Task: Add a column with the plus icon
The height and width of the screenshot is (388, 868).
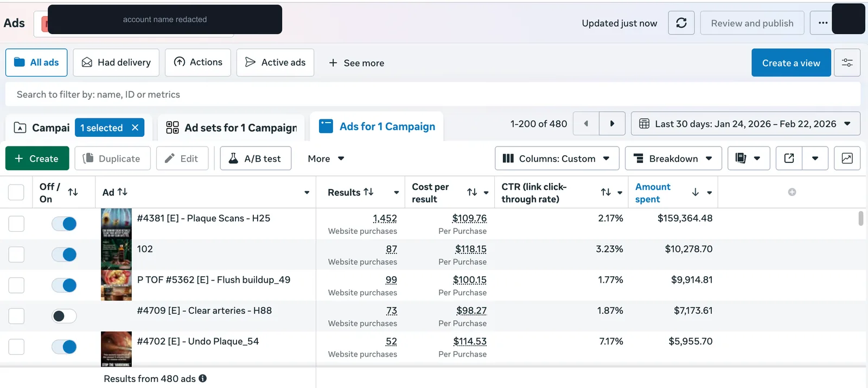Action: (792, 192)
